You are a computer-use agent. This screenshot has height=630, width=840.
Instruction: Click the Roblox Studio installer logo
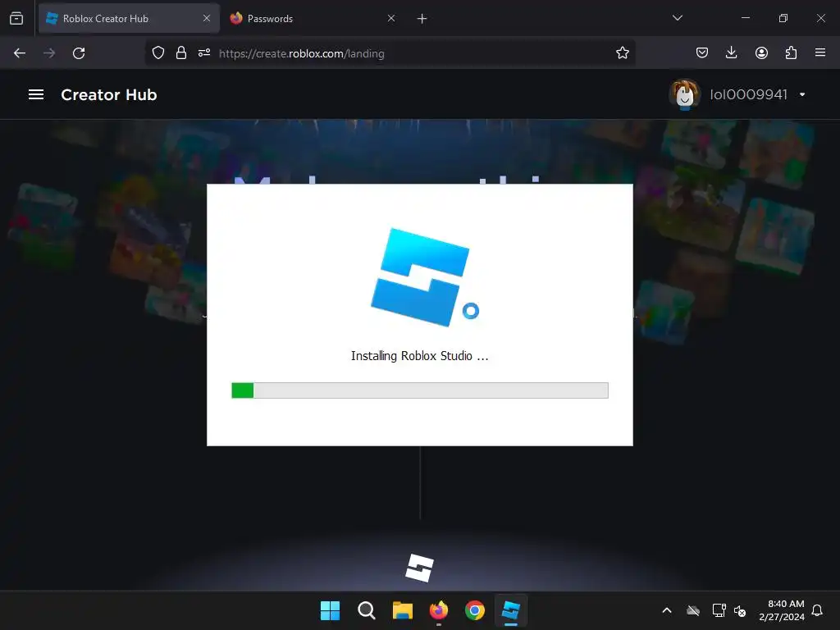point(425,276)
